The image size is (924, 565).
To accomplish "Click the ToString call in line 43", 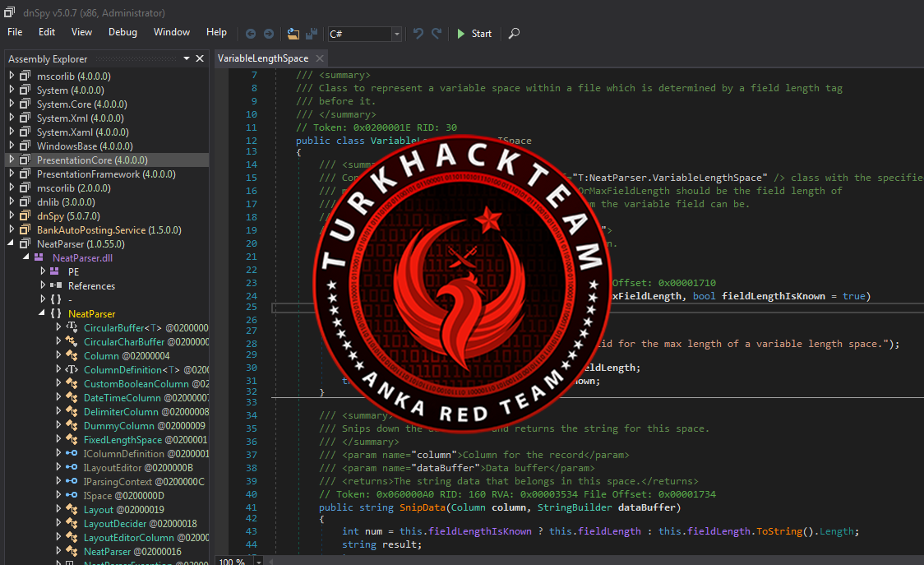I will (779, 531).
